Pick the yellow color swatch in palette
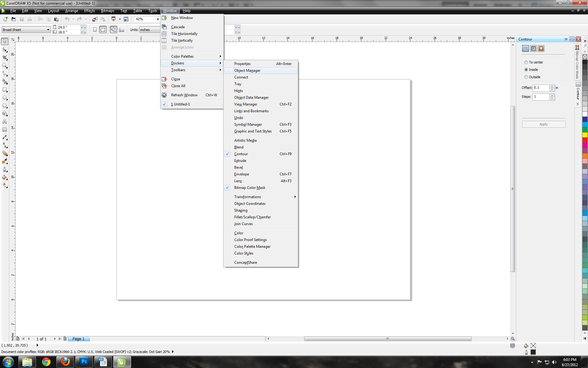The width and height of the screenshot is (588, 368). tap(585, 135)
